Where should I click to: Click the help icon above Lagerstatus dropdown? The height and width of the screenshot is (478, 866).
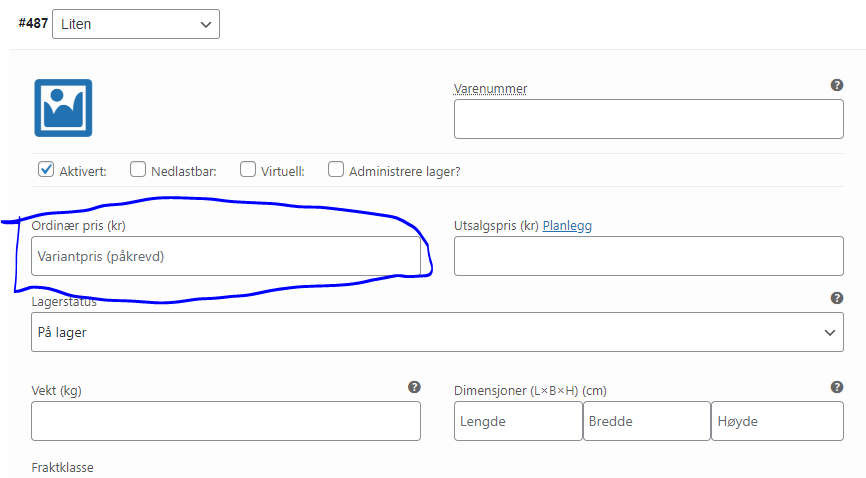837,298
